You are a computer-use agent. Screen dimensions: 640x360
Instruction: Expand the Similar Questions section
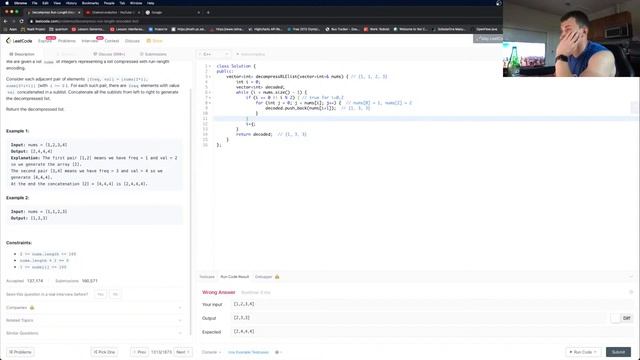point(94,333)
